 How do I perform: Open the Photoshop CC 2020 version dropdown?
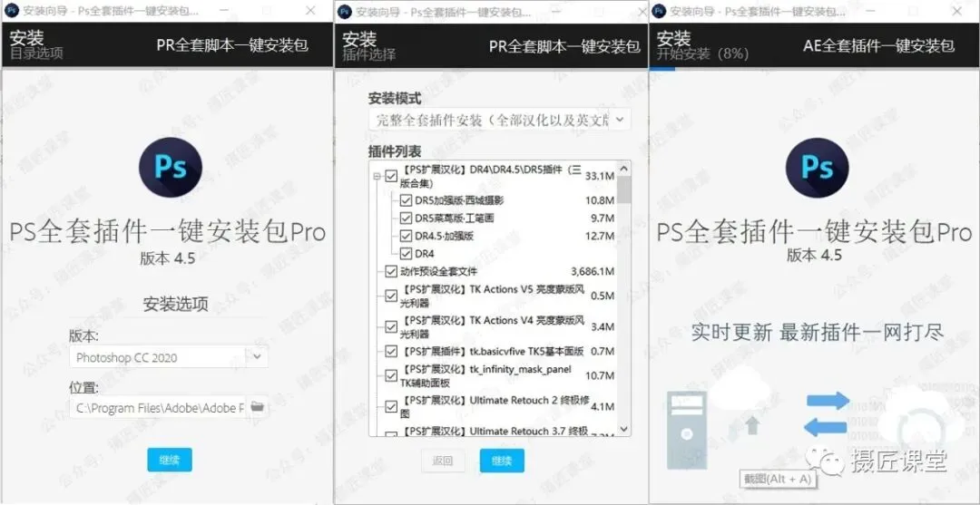click(169, 357)
